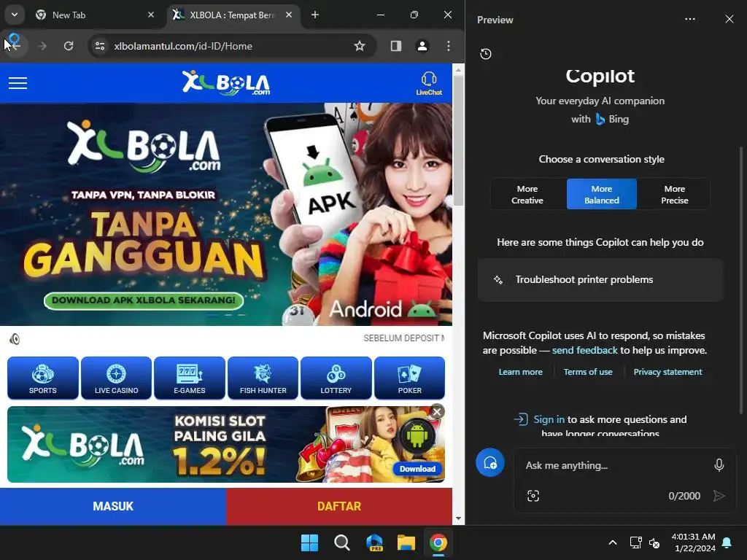
Task: Open the E-GAMES category
Action: [190, 378]
